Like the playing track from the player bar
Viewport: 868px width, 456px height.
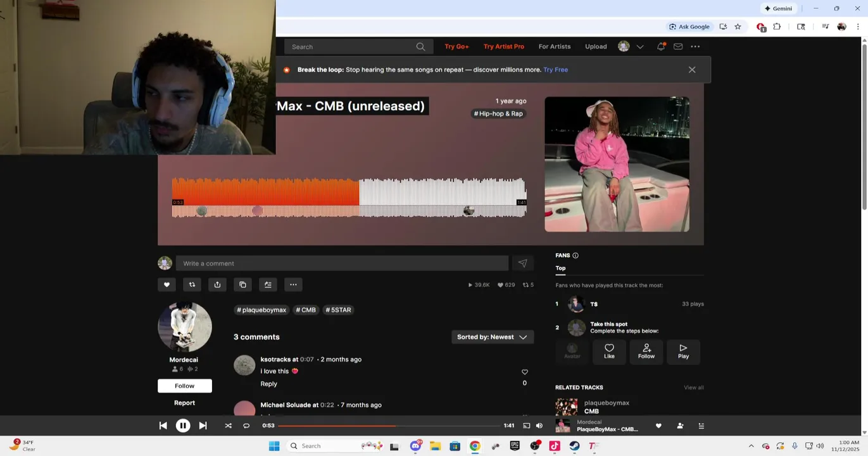coord(658,426)
